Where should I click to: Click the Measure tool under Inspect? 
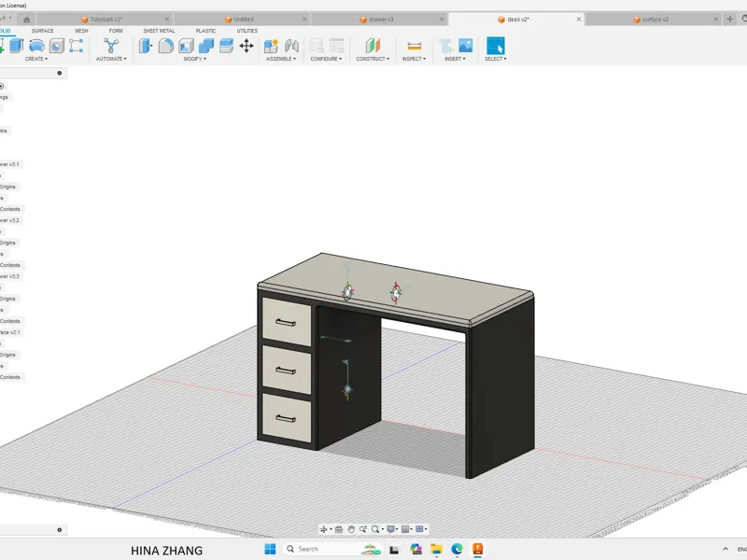414,46
